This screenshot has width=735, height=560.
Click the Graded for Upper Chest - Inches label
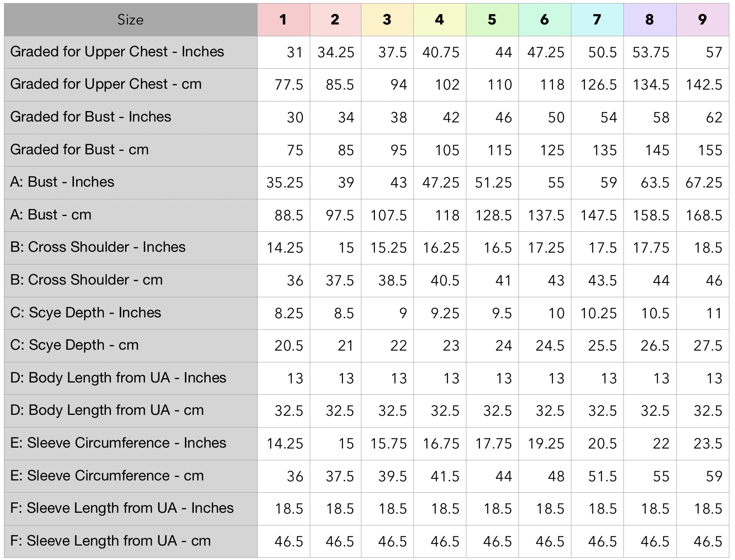[x=117, y=52]
